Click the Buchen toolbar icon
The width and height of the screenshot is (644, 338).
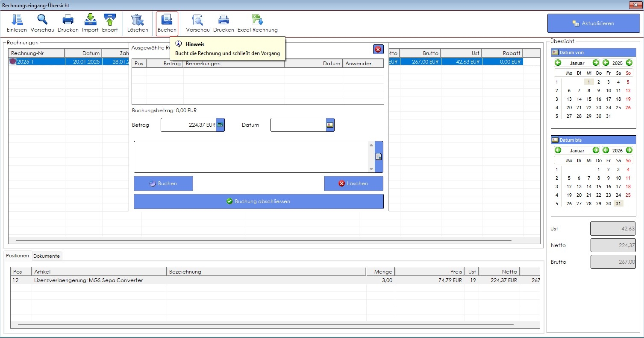tap(167, 23)
